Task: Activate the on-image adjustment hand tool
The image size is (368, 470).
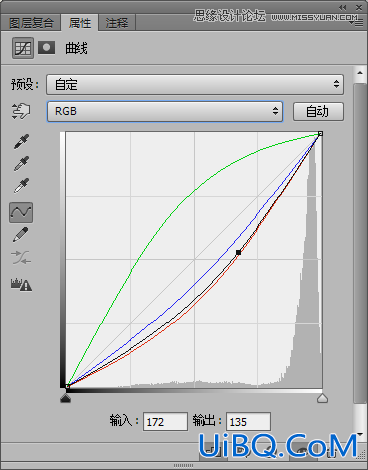Action: 21,111
